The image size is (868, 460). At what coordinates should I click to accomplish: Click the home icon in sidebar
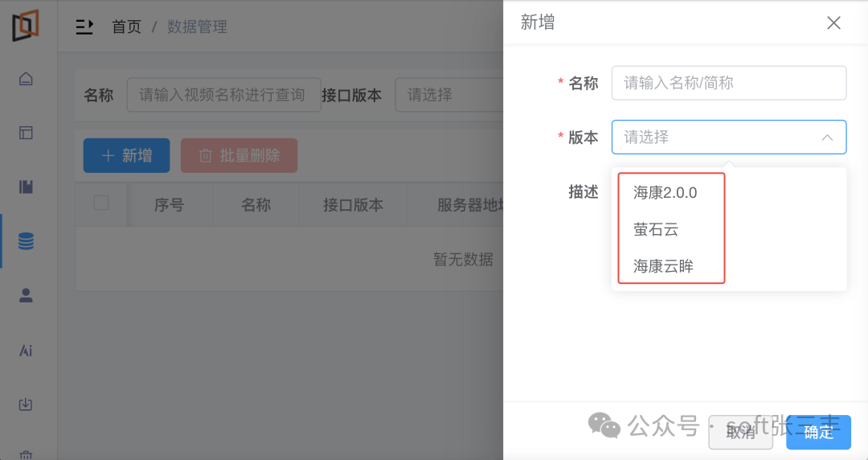(x=26, y=79)
